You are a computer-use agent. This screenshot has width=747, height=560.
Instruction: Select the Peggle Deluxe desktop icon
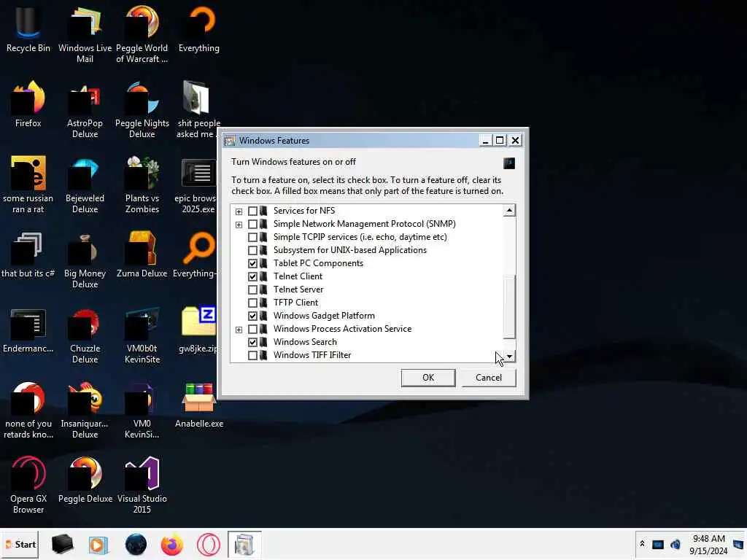coord(85,480)
